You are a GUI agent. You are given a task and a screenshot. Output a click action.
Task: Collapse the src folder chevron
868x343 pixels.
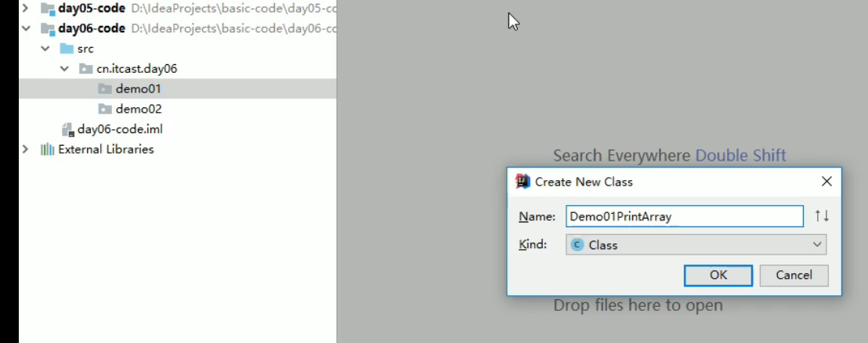tap(45, 49)
